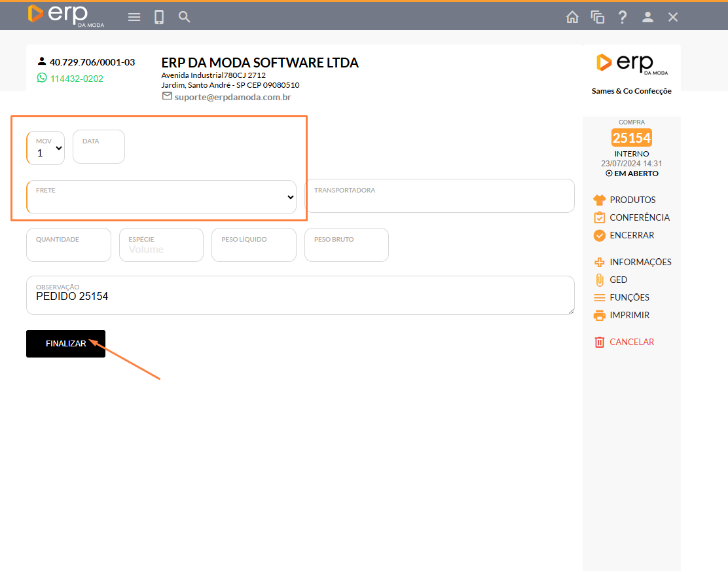Open help with the question mark icon
Image resolution: width=728 pixels, height=571 pixels.
click(623, 18)
